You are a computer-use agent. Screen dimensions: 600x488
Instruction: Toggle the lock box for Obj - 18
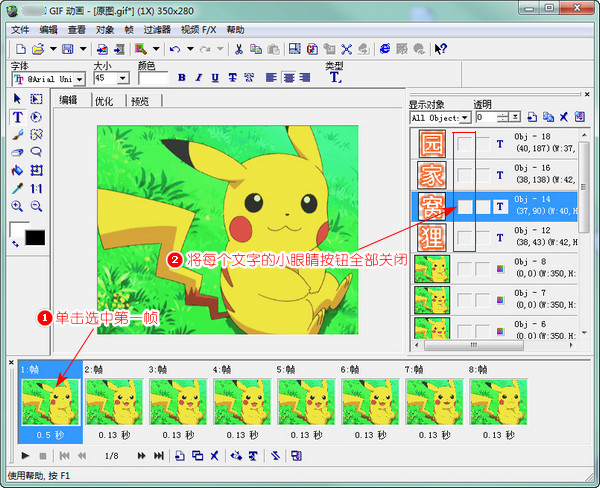pyautogui.click(x=483, y=144)
